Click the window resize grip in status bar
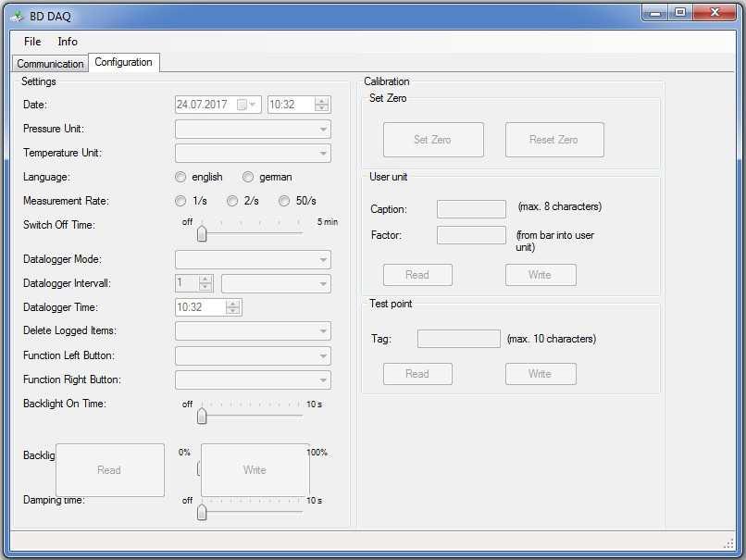This screenshot has width=746, height=560. point(728,543)
